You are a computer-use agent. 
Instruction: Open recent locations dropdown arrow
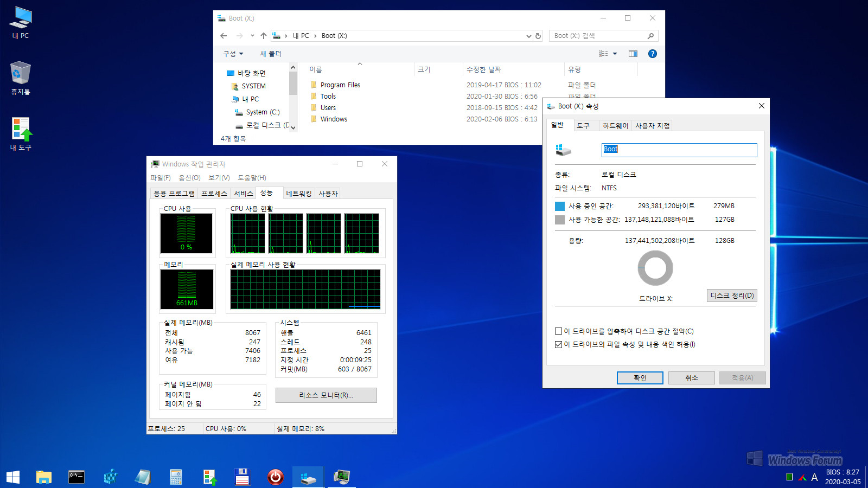252,36
